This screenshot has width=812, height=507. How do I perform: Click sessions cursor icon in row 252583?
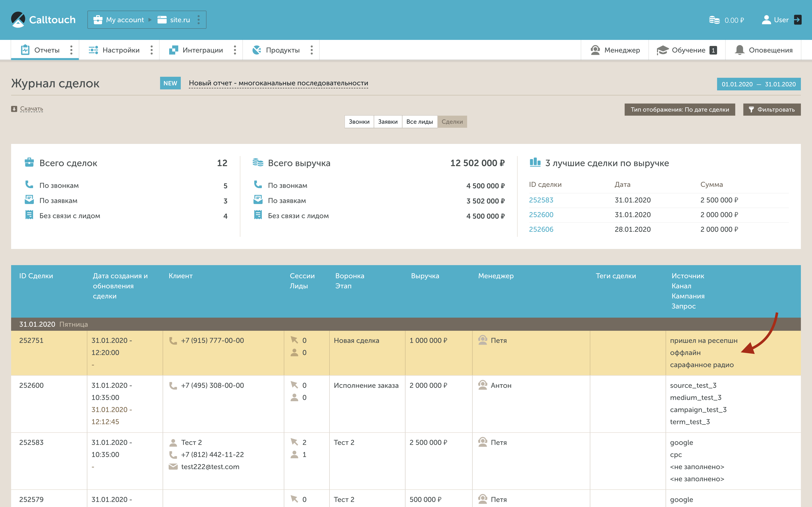(294, 442)
